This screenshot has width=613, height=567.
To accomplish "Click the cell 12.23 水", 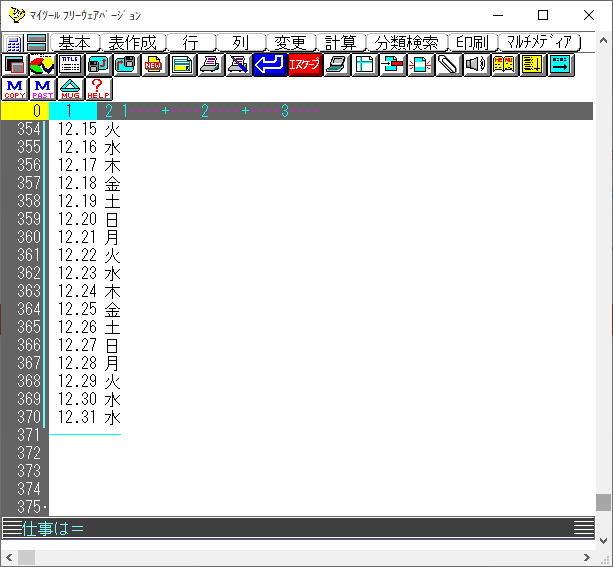I will (x=89, y=273).
